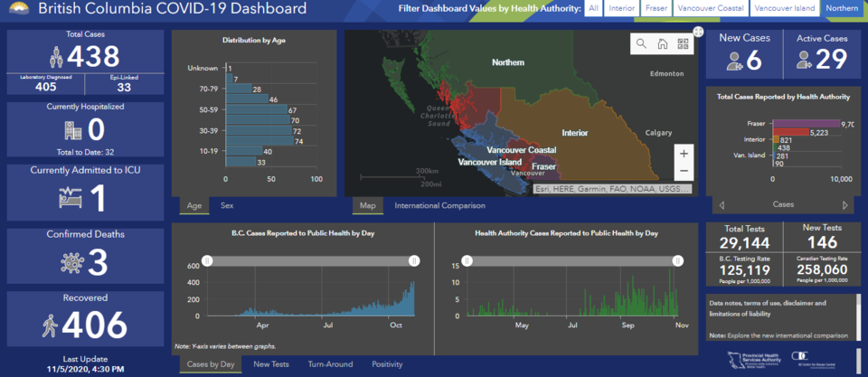The width and height of the screenshot is (868, 377).
Task: Expand the map using top-right corner icon
Action: [x=698, y=32]
